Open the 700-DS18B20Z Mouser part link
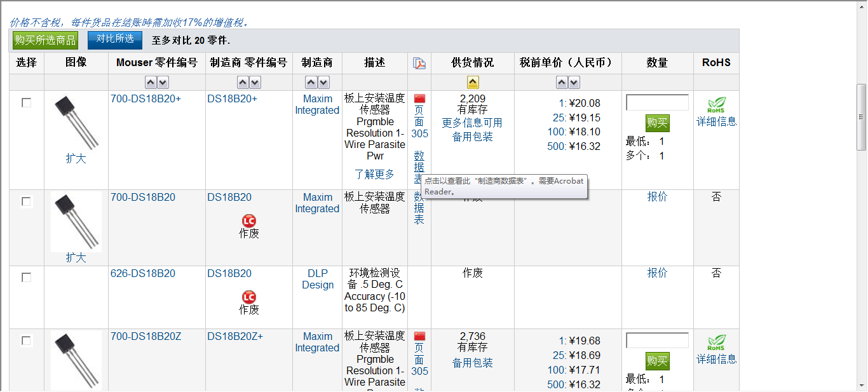Image resolution: width=868 pixels, height=392 pixels. coord(146,336)
